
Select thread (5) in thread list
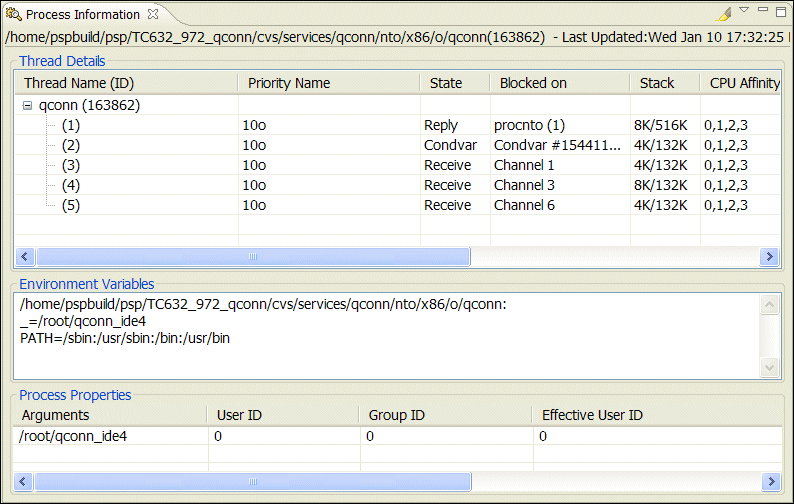click(x=70, y=205)
